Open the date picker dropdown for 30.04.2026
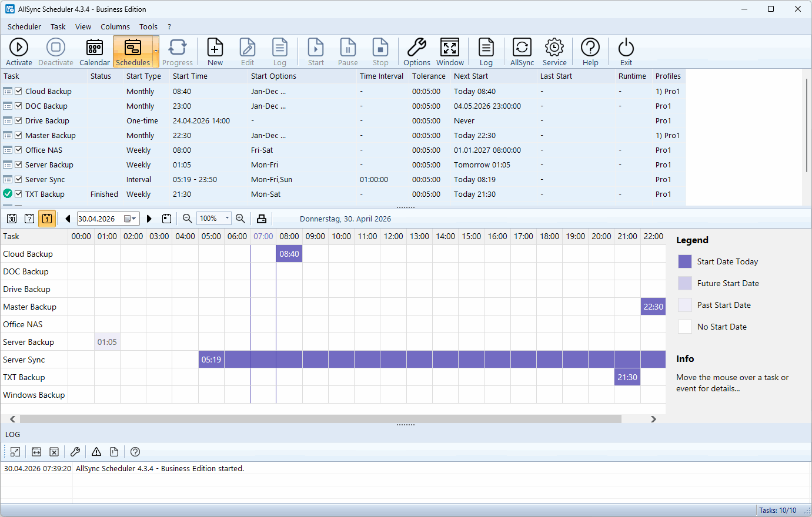The height and width of the screenshot is (517, 812). point(131,219)
